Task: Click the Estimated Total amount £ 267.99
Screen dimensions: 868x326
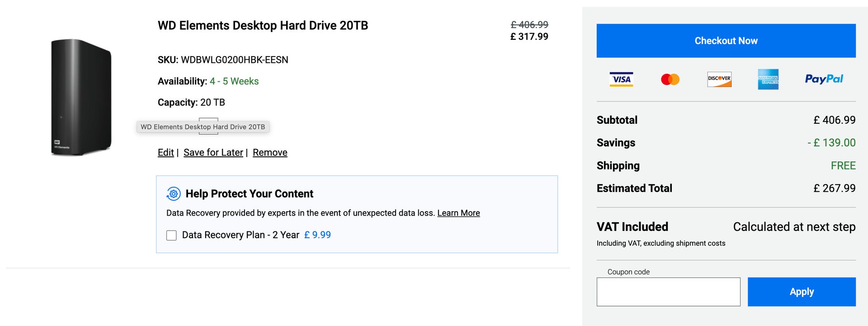Action: (x=834, y=188)
